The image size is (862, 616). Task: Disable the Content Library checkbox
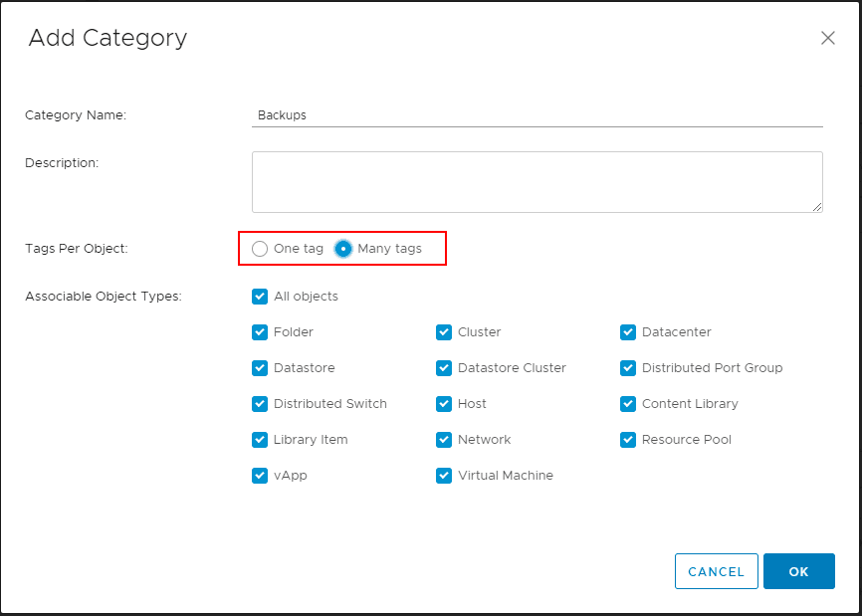click(x=628, y=403)
